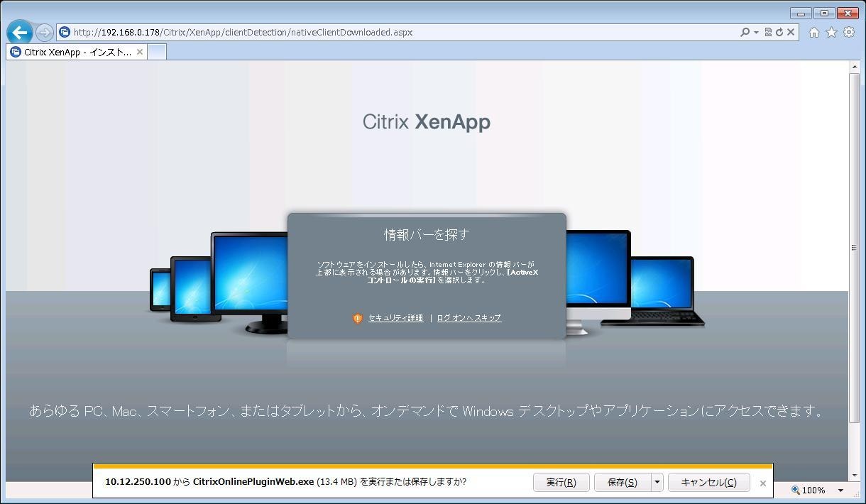
Task: Open Favorites with the star icon
Action: (x=831, y=32)
